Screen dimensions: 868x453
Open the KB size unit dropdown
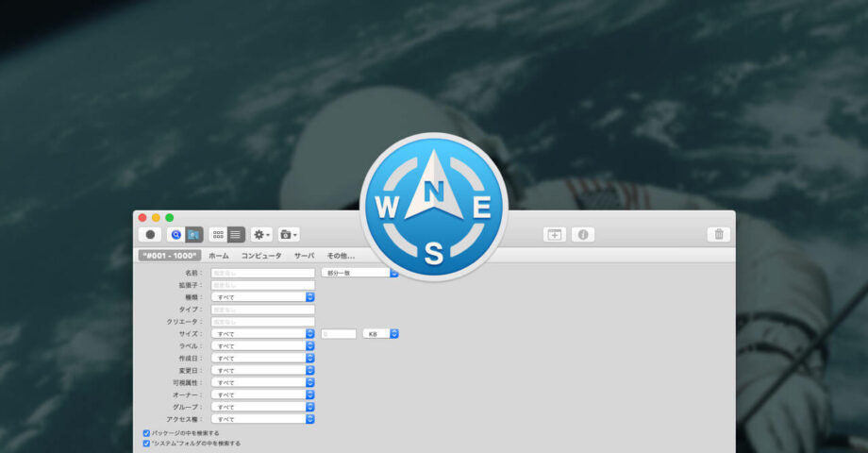pos(381,333)
